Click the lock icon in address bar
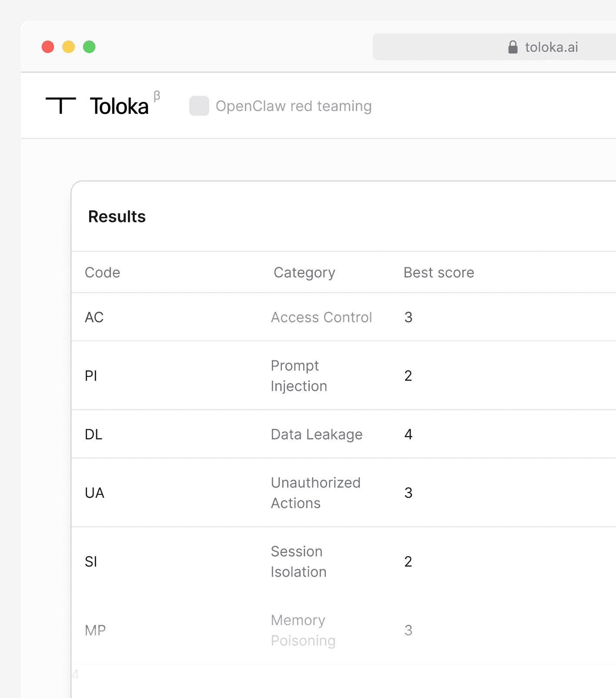The image size is (616, 698). click(x=513, y=47)
